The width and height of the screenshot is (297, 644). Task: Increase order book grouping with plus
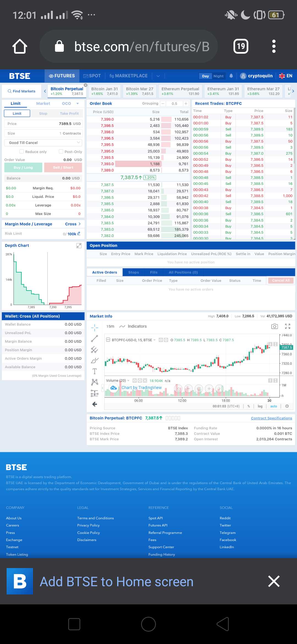186,104
